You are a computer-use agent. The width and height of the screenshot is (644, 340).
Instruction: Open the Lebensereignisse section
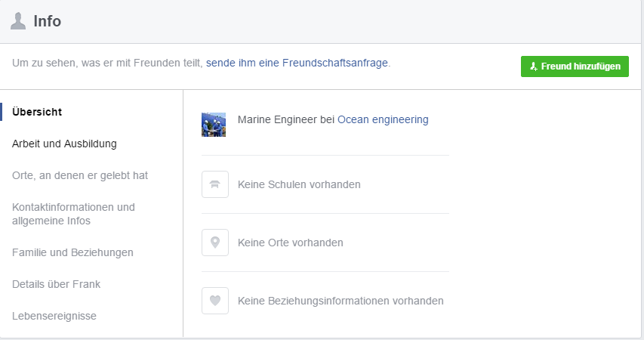[54, 316]
